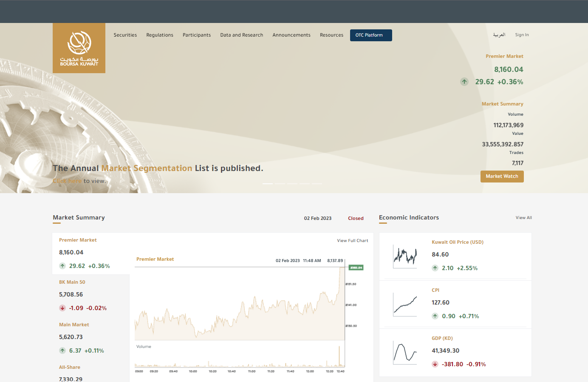The width and height of the screenshot is (588, 382).
Task: Select the second carousel slide indicator
Action: tap(280, 184)
